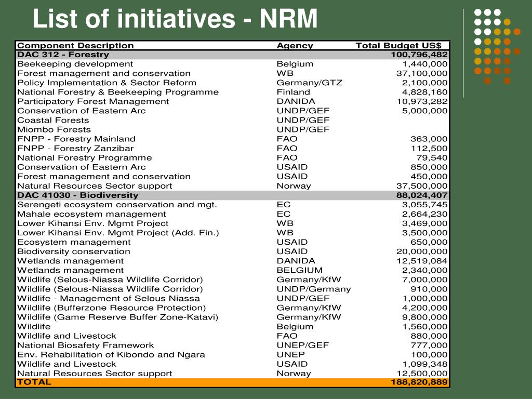Screen dimensions: 532x399
Task: Select the 'Ecosystem management' row label
Action: tap(74, 242)
